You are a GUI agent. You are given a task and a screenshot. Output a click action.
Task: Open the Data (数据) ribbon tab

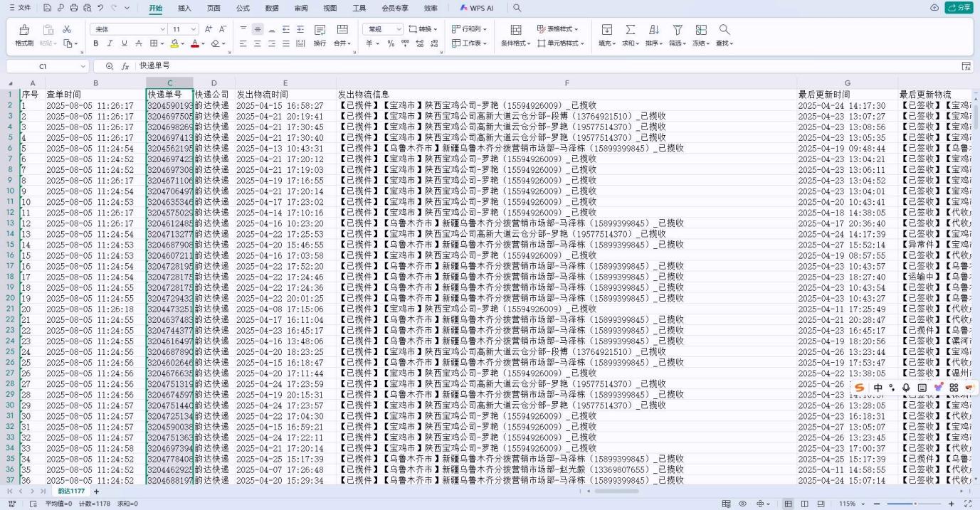(x=272, y=8)
